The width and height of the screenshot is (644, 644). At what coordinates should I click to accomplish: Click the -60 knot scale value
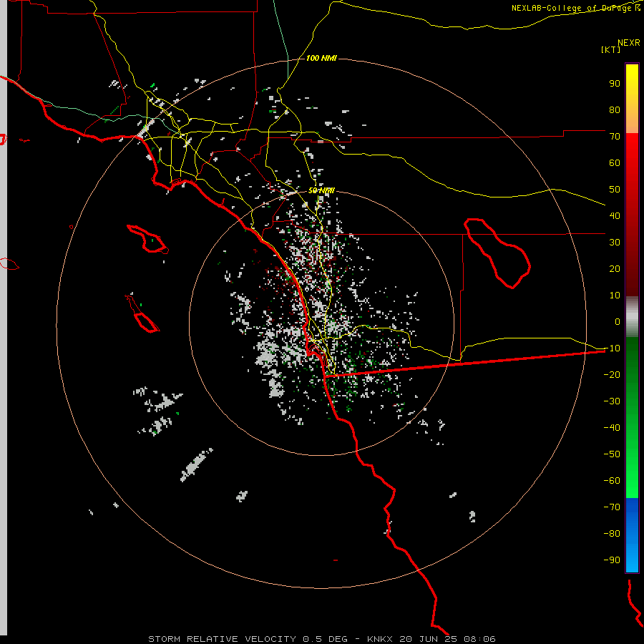click(612, 481)
